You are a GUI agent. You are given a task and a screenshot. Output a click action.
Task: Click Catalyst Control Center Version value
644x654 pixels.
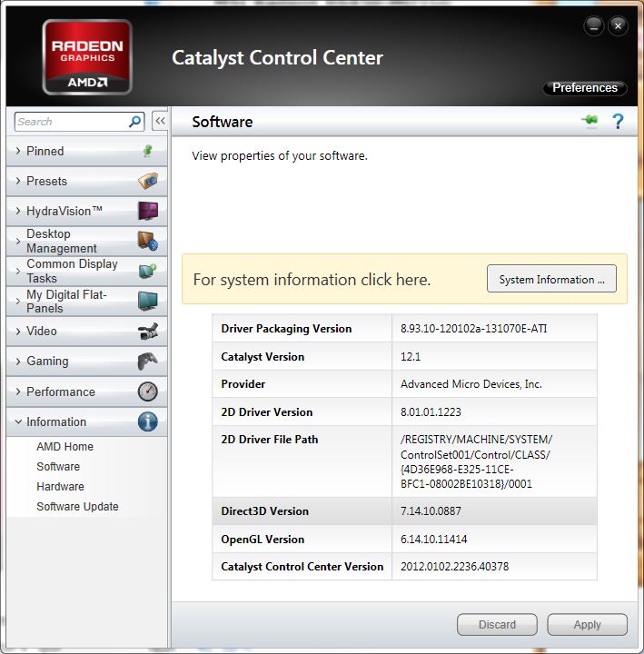[454, 567]
